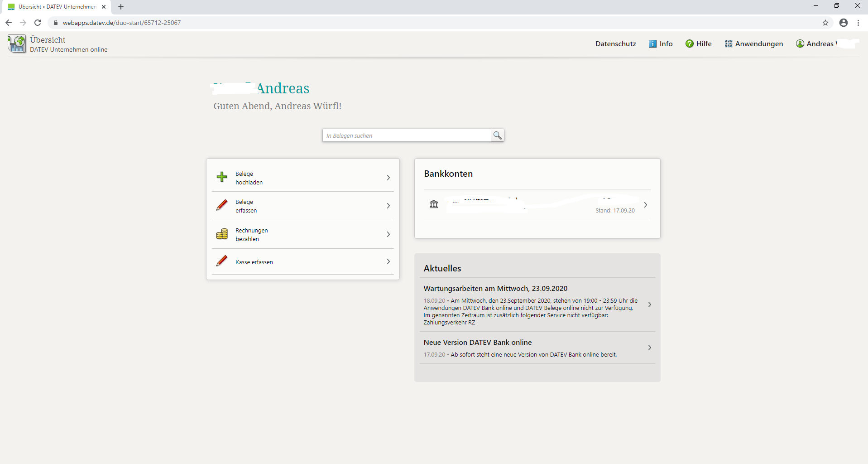Open the Kasse erfassen link
The width and height of the screenshot is (868, 464).
(x=254, y=262)
